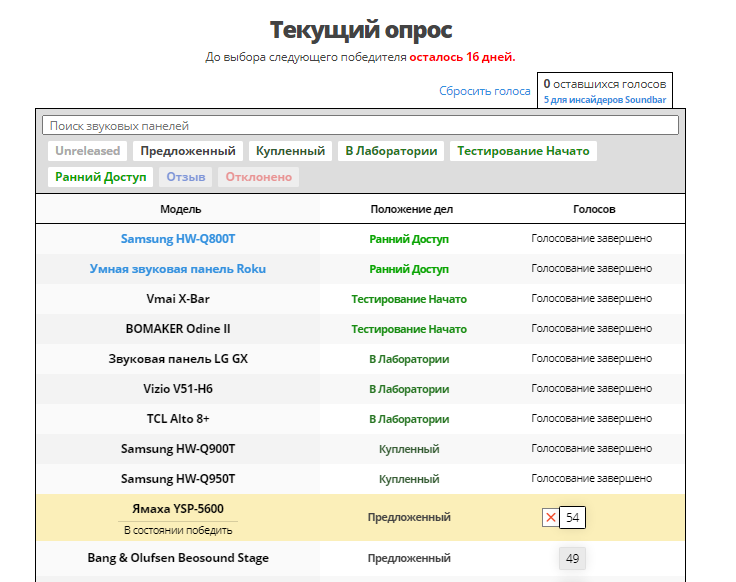Toggle the Отклонено filter
Viewport: 736px width, 582px height.
pos(258,177)
